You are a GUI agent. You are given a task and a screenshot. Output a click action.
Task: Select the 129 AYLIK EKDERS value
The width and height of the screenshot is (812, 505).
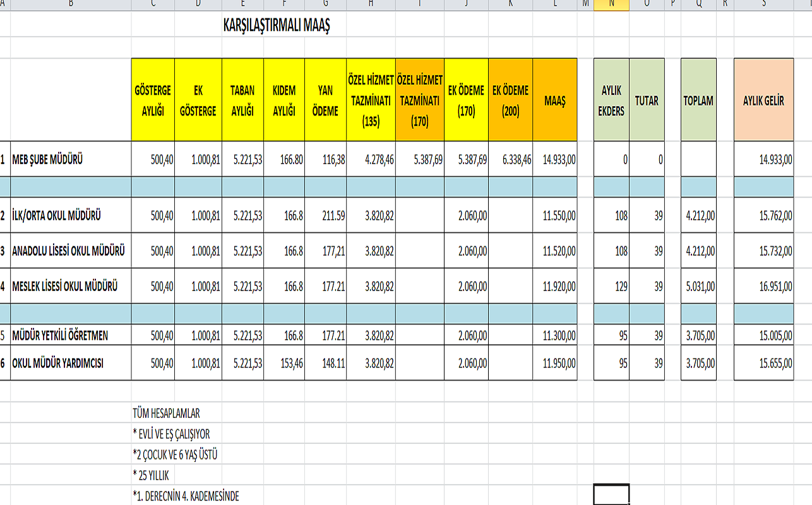[611, 286]
